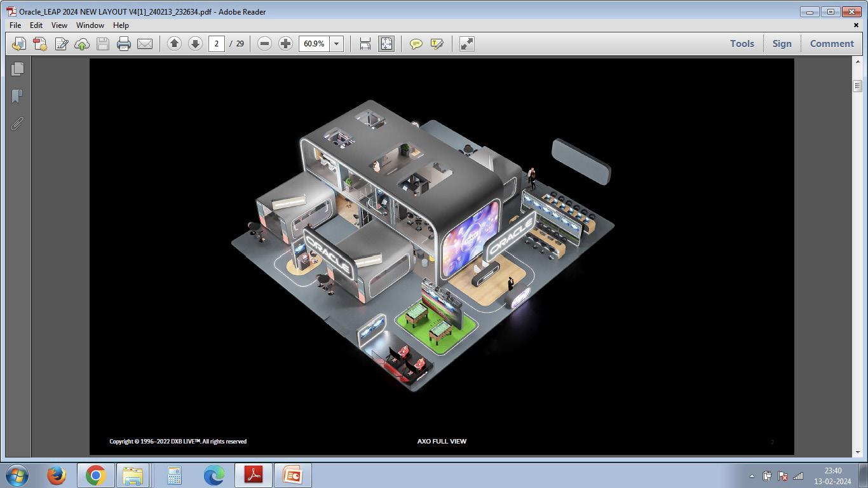
Task: Switch to Google Chrome in the taskbar
Action: (x=95, y=475)
